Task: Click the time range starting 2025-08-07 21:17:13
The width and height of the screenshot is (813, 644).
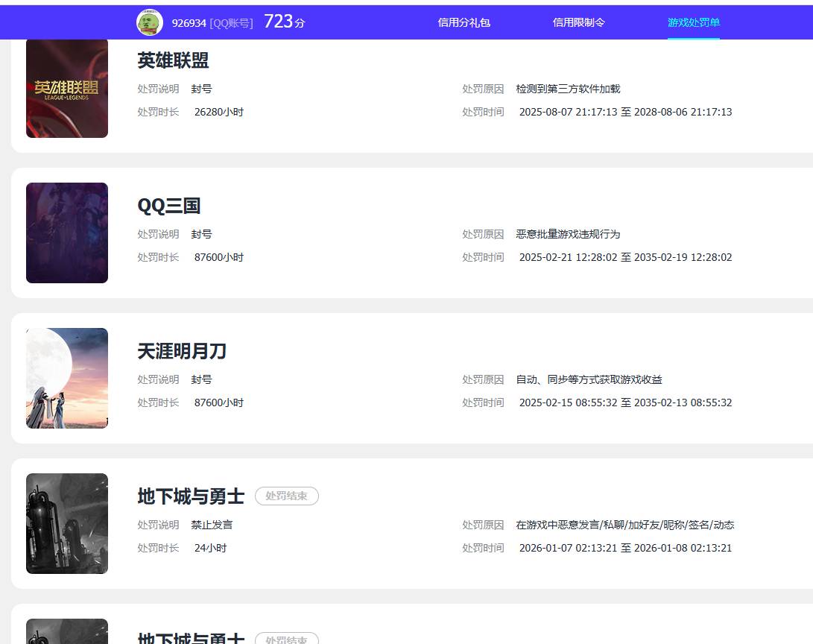Action: [x=625, y=112]
